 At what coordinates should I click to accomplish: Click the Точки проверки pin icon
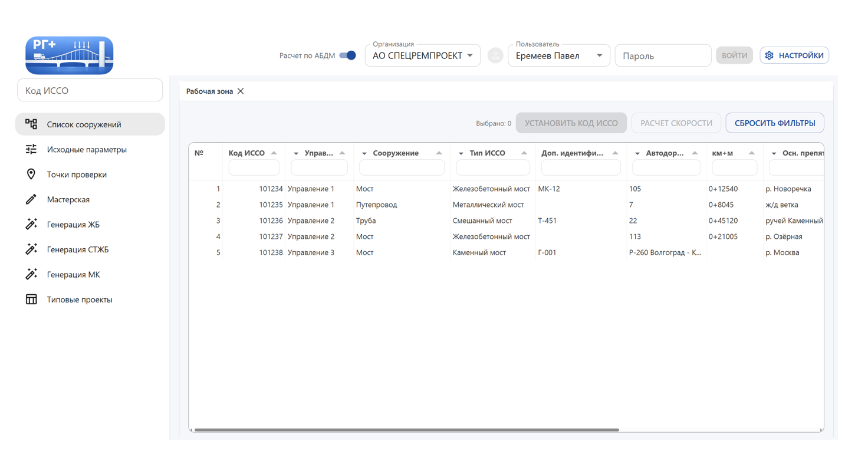pyautogui.click(x=31, y=175)
